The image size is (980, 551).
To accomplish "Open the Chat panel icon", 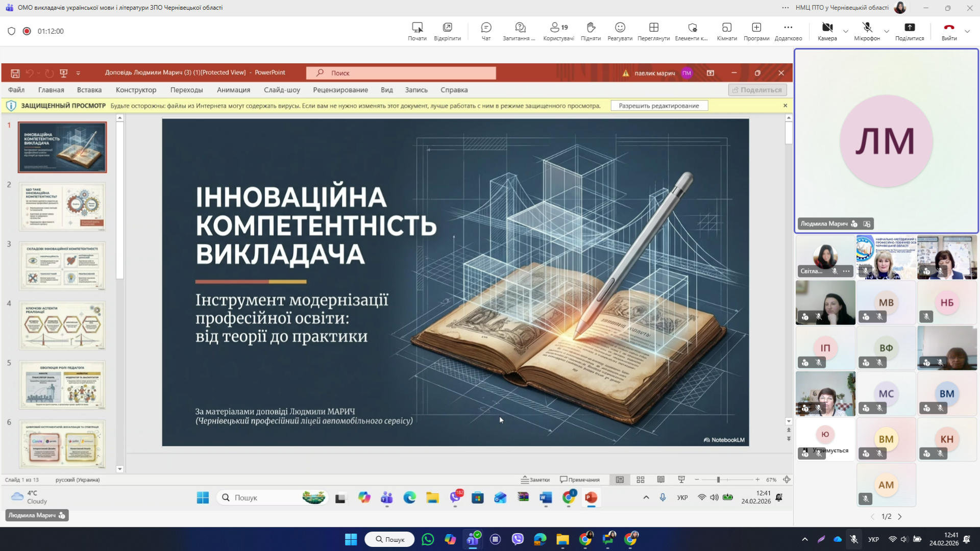I will [x=486, y=31].
